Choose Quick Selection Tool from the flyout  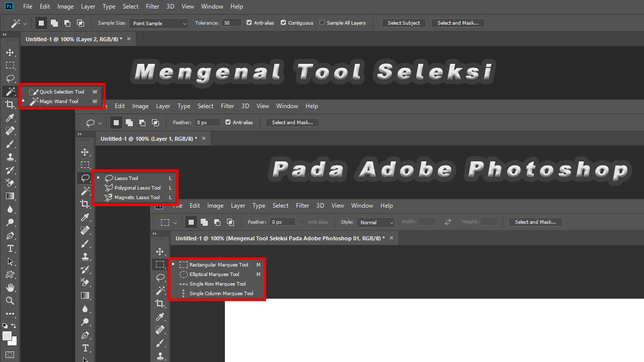coord(62,92)
